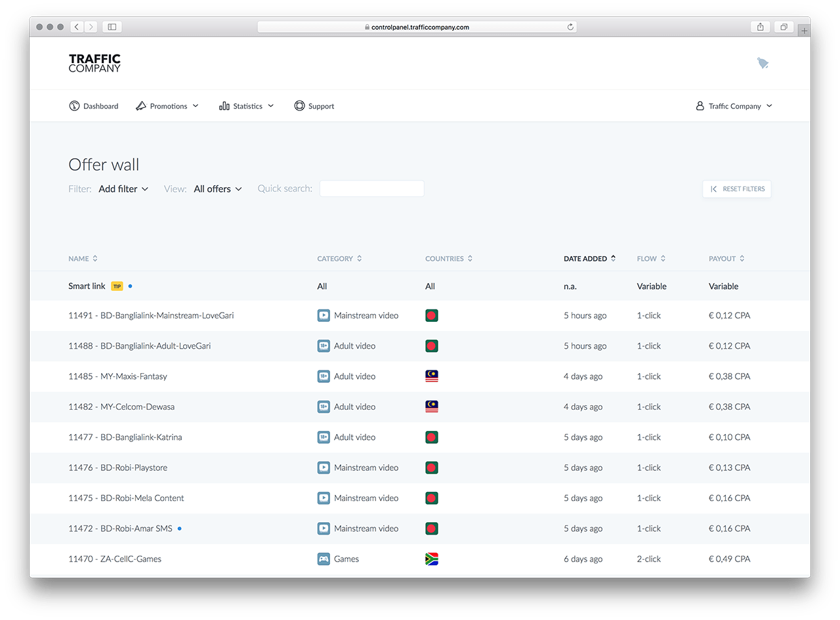Open offer 11482 MY-Celcom-Dewasa
The image size is (840, 620).
[121, 407]
